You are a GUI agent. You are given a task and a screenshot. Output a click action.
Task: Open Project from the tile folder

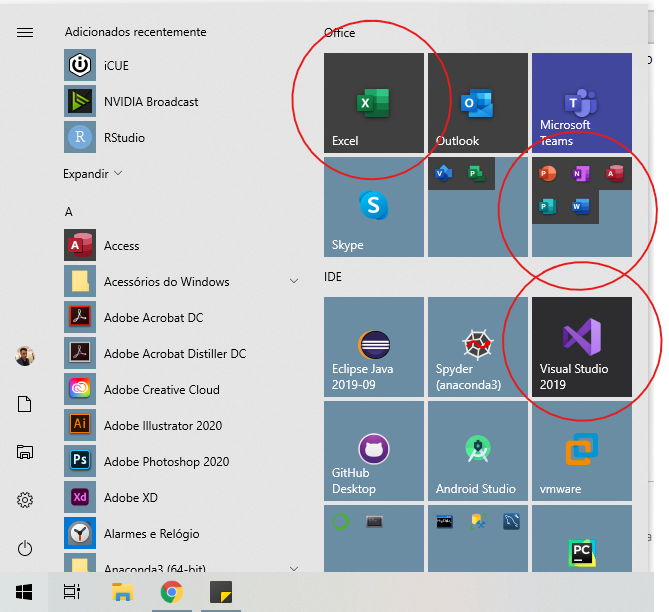pos(477,173)
